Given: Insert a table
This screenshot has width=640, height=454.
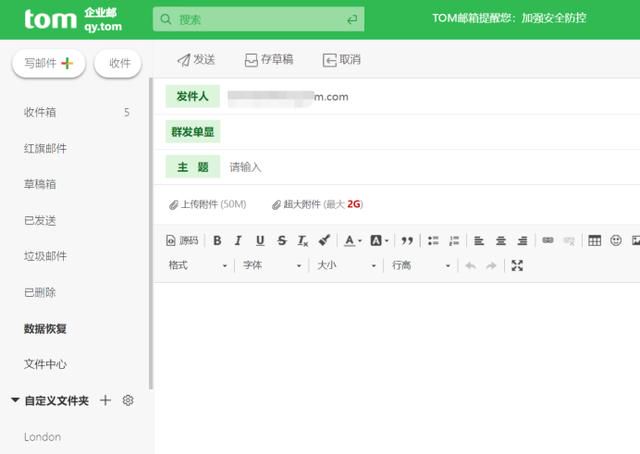Looking at the screenshot, I should (x=594, y=240).
